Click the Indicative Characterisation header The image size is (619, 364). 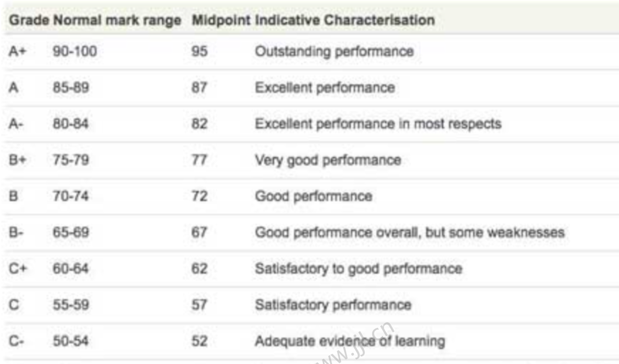tap(345, 20)
